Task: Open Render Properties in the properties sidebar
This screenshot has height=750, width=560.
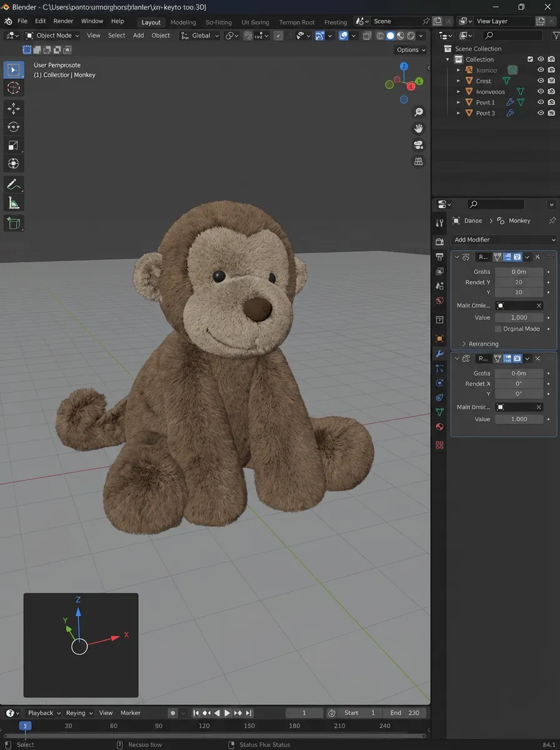Action: coord(439,241)
